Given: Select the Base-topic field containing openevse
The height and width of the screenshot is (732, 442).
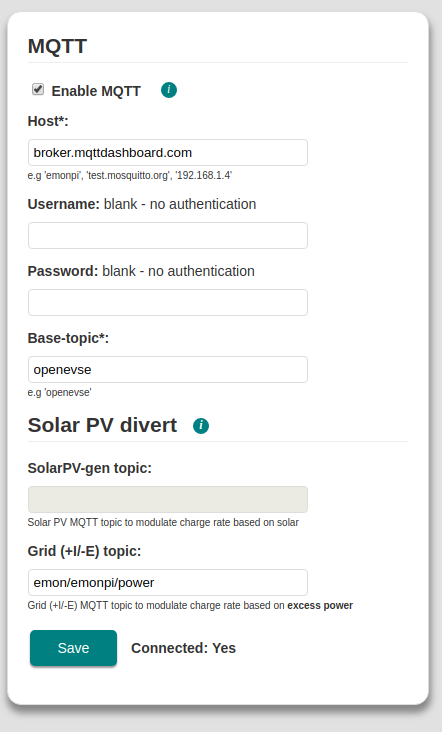Looking at the screenshot, I should (168, 369).
